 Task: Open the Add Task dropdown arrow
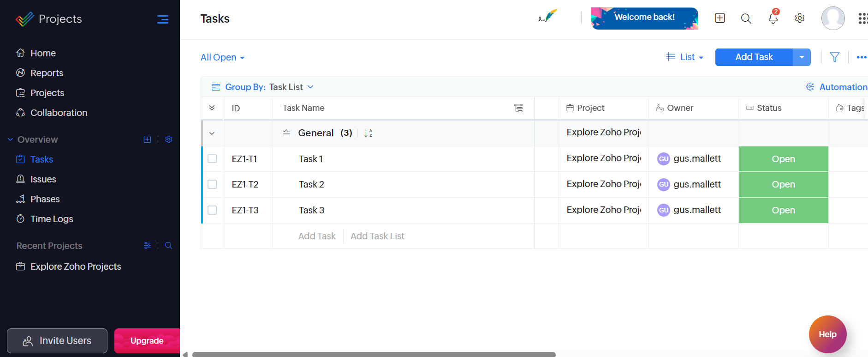pyautogui.click(x=802, y=57)
